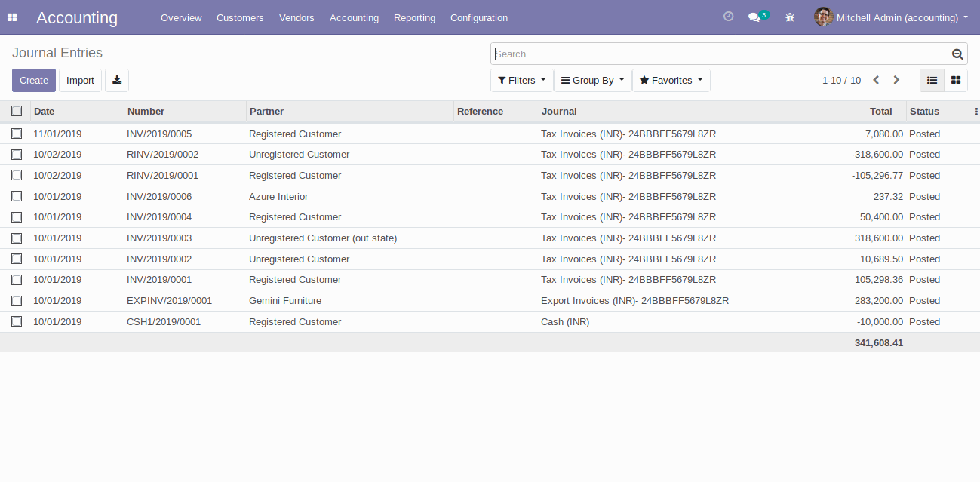Viewport: 980px width, 482px height.
Task: Click the Export Invoices (INR) journal cell
Action: pyautogui.click(x=634, y=301)
